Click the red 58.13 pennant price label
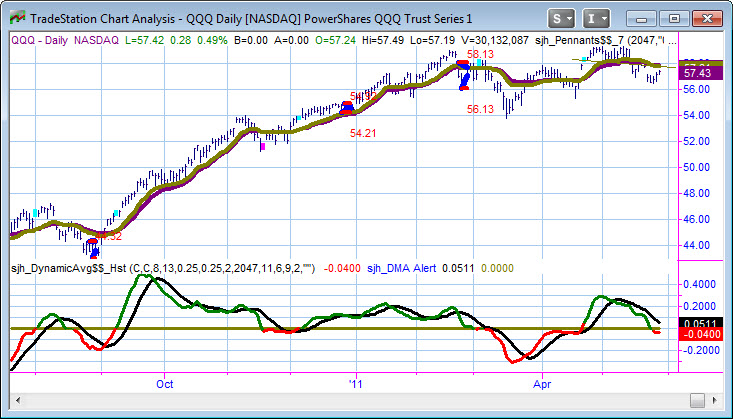 coord(480,54)
